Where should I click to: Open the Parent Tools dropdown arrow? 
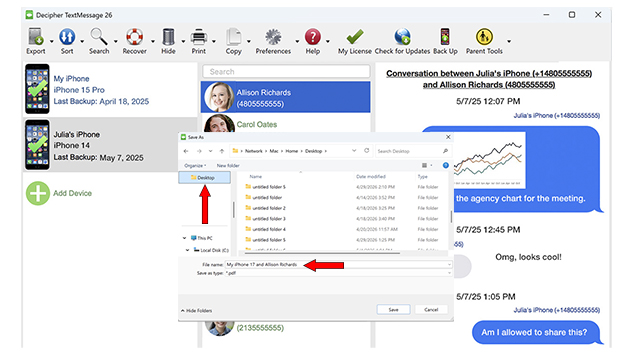[x=509, y=41]
